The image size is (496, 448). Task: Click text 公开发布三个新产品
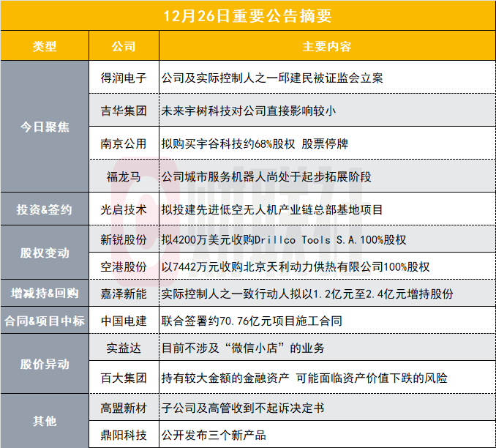tap(214, 435)
